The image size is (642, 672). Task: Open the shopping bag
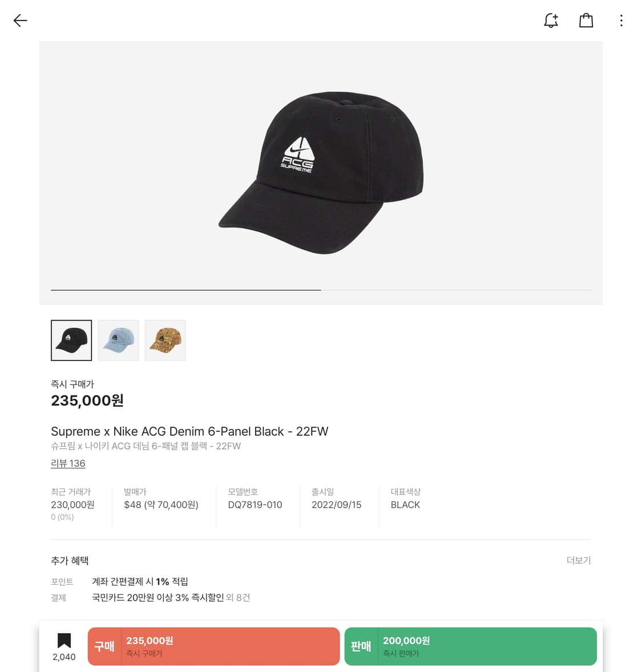pyautogui.click(x=586, y=21)
